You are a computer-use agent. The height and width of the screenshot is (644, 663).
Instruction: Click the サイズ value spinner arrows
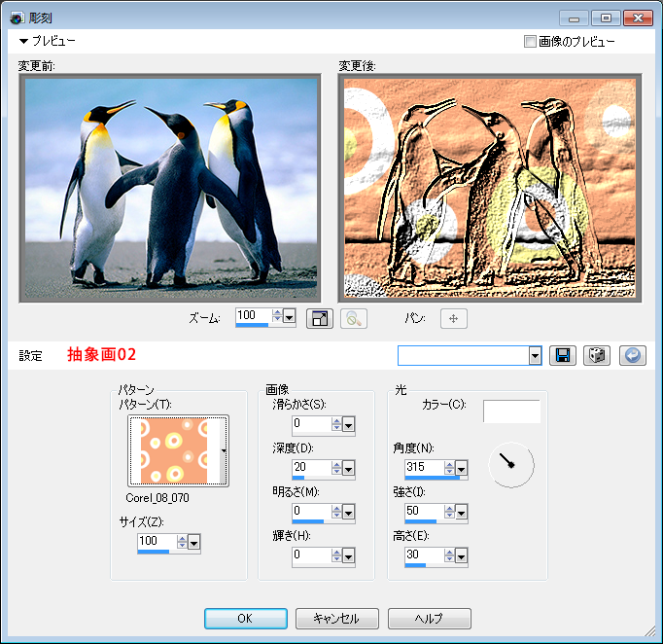pyautogui.click(x=181, y=542)
